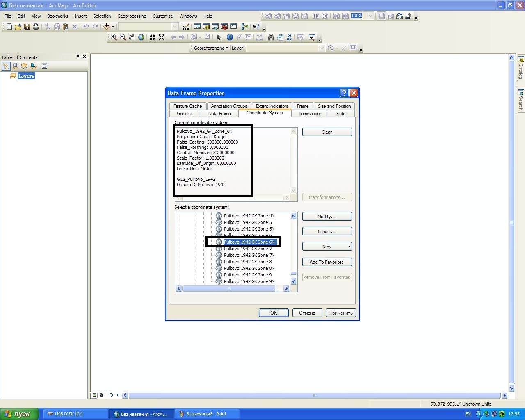
Task: Open the Python window icon
Action: 233,27
